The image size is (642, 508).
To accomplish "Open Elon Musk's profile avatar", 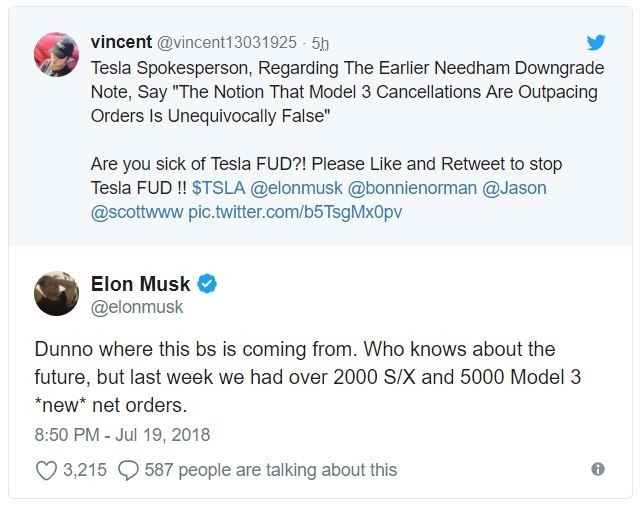I will (57, 293).
